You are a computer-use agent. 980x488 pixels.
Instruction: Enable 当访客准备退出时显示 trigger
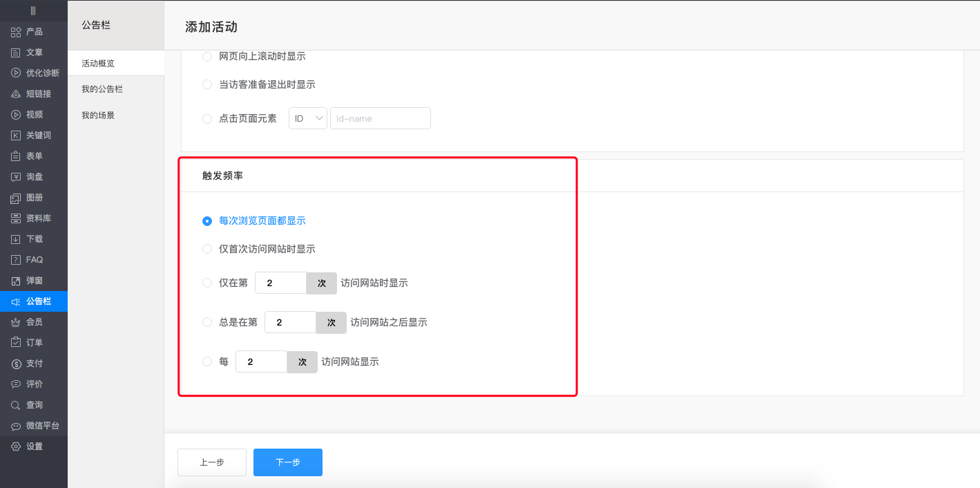207,84
